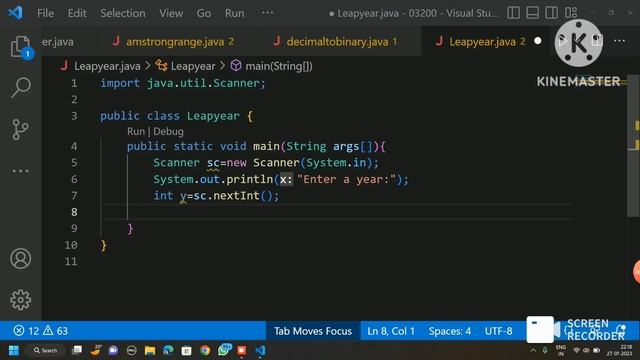Open Teams chat icon on taskbar
Image resolution: width=640 pixels, height=360 pixels.
(x=113, y=350)
